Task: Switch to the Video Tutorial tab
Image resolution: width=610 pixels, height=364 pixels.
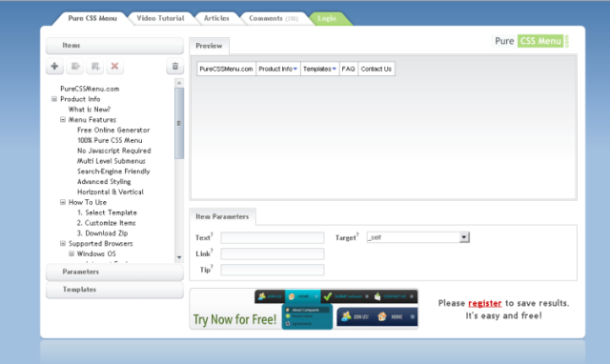Action: (x=160, y=18)
